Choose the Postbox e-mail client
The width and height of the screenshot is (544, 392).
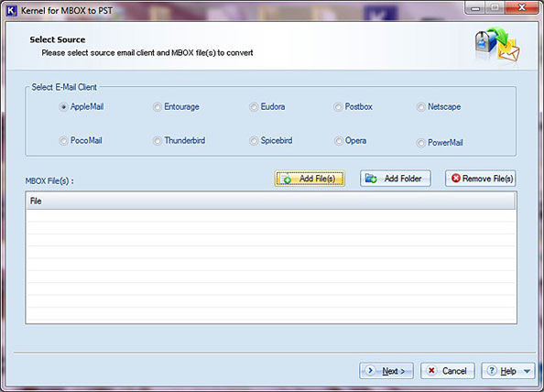click(338, 107)
